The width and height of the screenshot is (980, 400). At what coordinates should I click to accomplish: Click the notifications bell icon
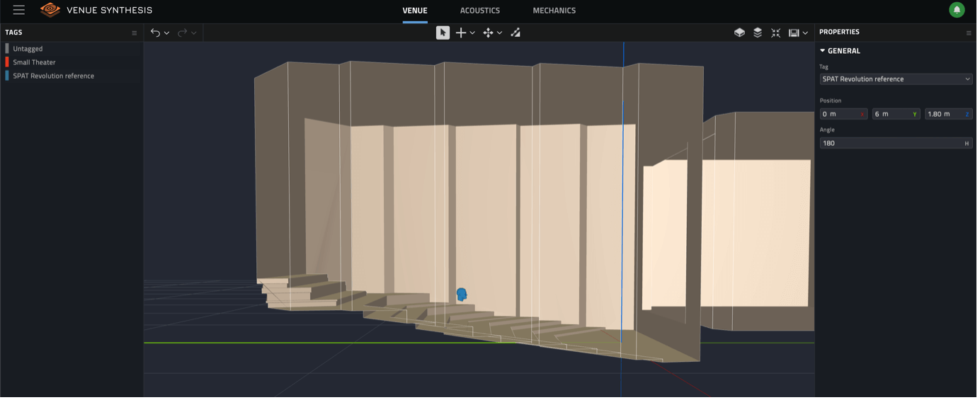tap(957, 10)
